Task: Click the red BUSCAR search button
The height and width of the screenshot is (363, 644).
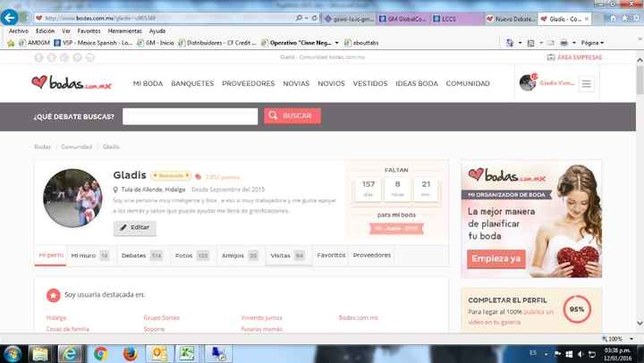Action: point(292,116)
